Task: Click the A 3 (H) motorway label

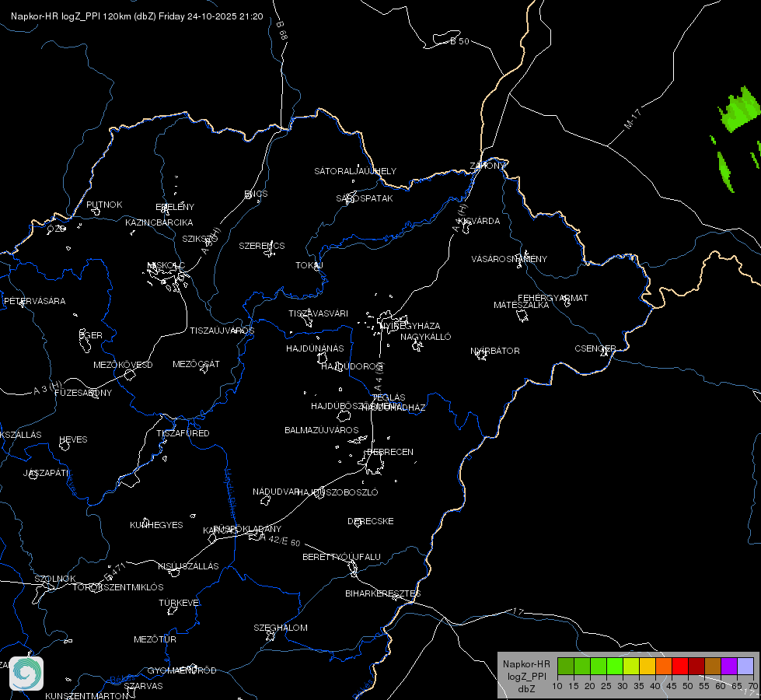Action: point(47,388)
